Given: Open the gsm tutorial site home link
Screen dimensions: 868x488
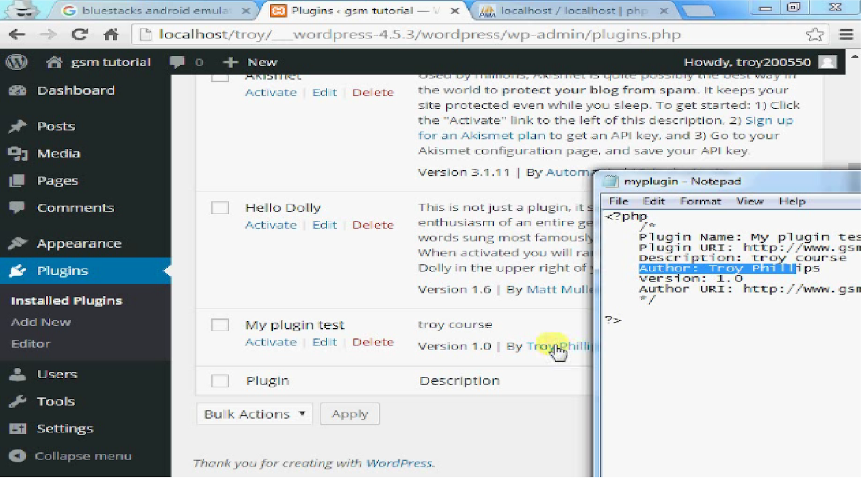Looking at the screenshot, I should [98, 62].
